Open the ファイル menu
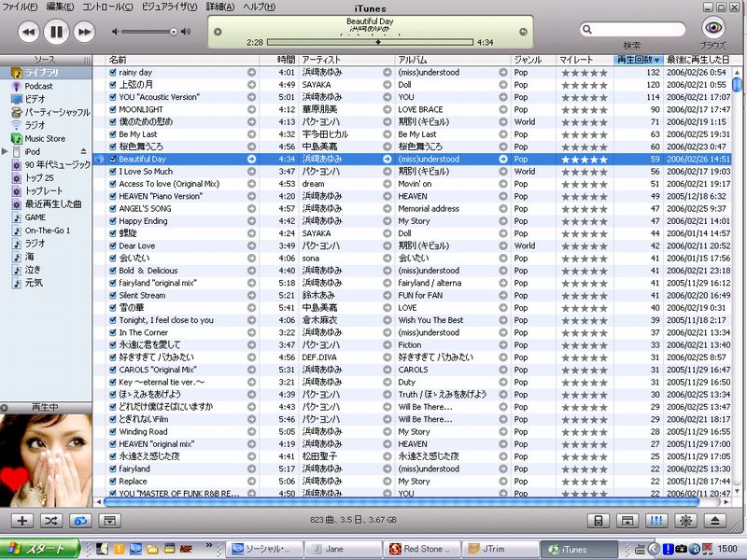The height and width of the screenshot is (560, 747). click(21, 7)
